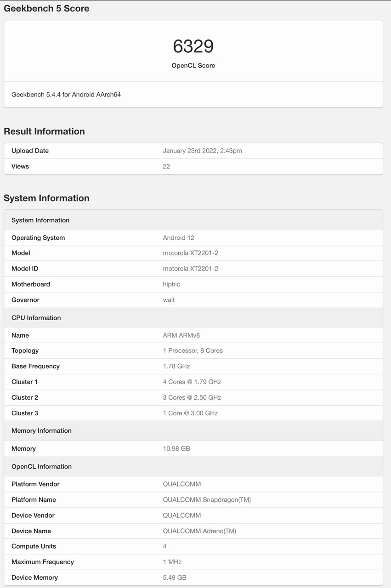The image size is (391, 588).
Task: Click the ARM ARMv8 processor name
Action: click(x=179, y=335)
